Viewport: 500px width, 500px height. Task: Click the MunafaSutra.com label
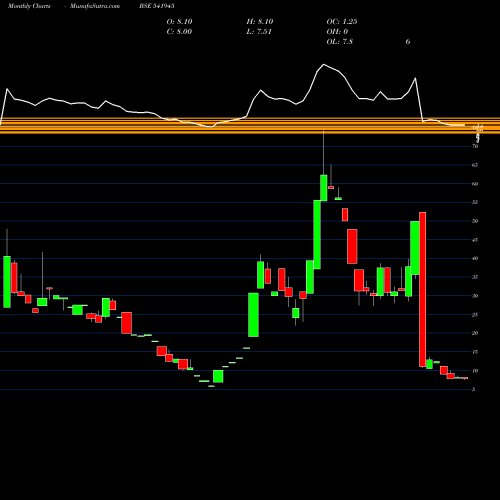95,6
